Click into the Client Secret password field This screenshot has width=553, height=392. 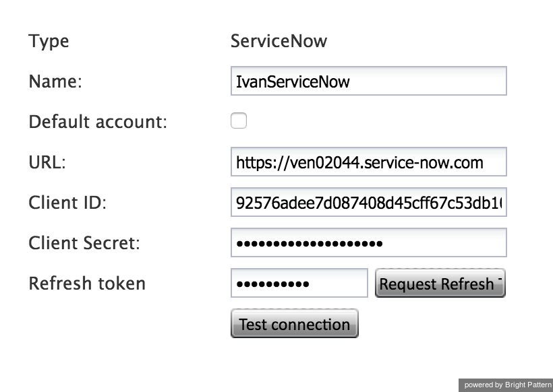[x=368, y=242]
